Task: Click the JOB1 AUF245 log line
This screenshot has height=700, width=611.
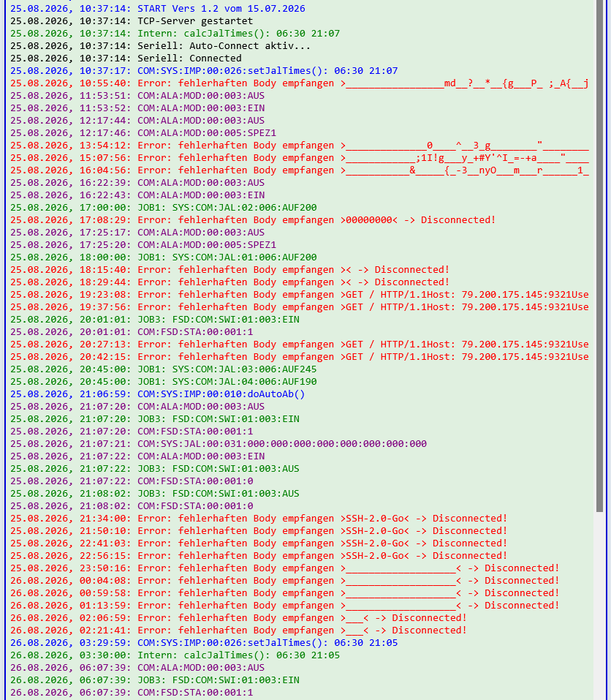Action: pyautogui.click(x=163, y=369)
